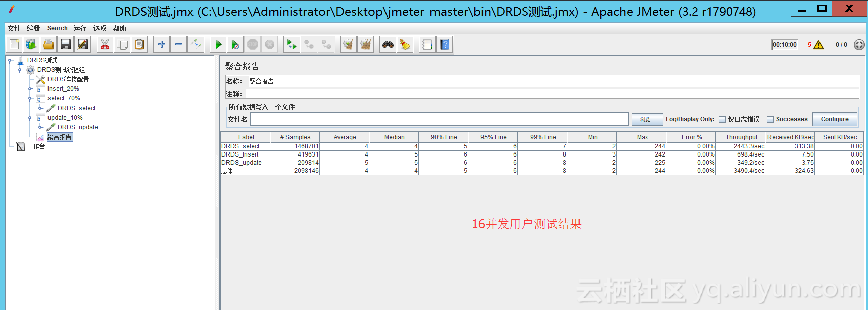The image size is (868, 310).
Task: Collapse the DRDS测试 root node
Action: click(10, 61)
